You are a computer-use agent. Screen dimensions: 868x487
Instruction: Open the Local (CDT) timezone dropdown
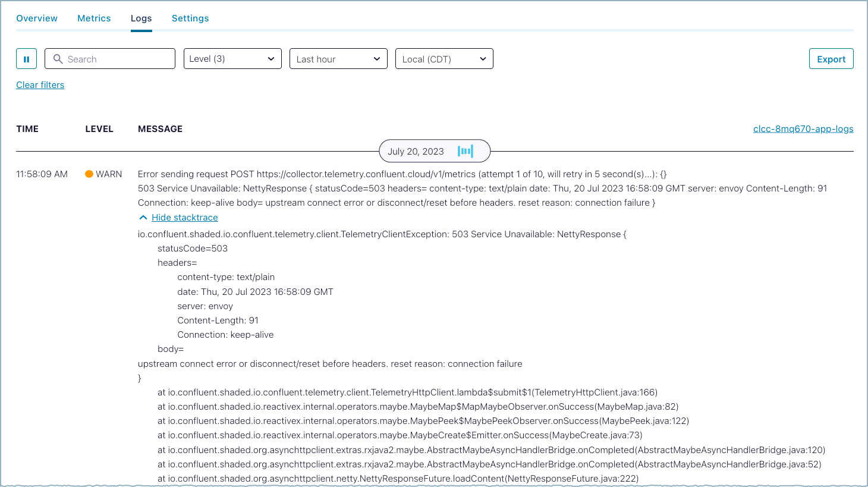click(x=444, y=59)
